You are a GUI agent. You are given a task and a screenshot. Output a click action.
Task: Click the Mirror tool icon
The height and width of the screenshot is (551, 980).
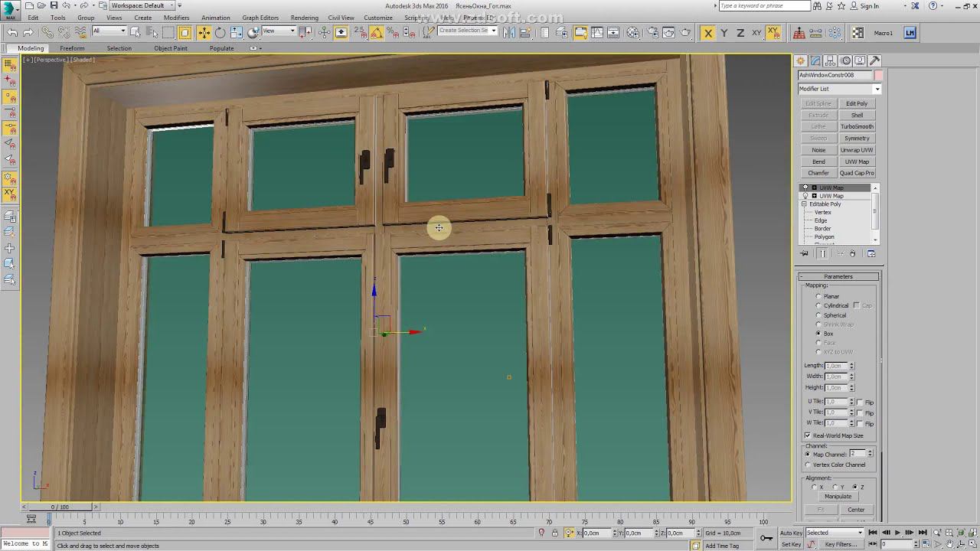coord(509,33)
